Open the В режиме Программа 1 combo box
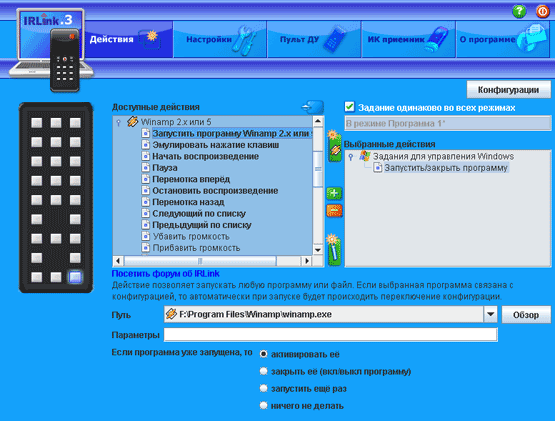Viewport: 555px width, 421px height. pos(448,124)
